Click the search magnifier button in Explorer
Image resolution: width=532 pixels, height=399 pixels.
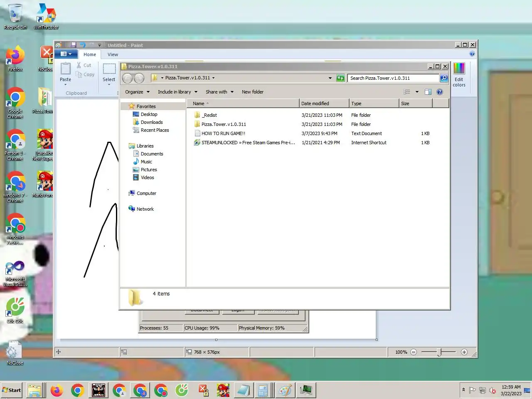(444, 78)
